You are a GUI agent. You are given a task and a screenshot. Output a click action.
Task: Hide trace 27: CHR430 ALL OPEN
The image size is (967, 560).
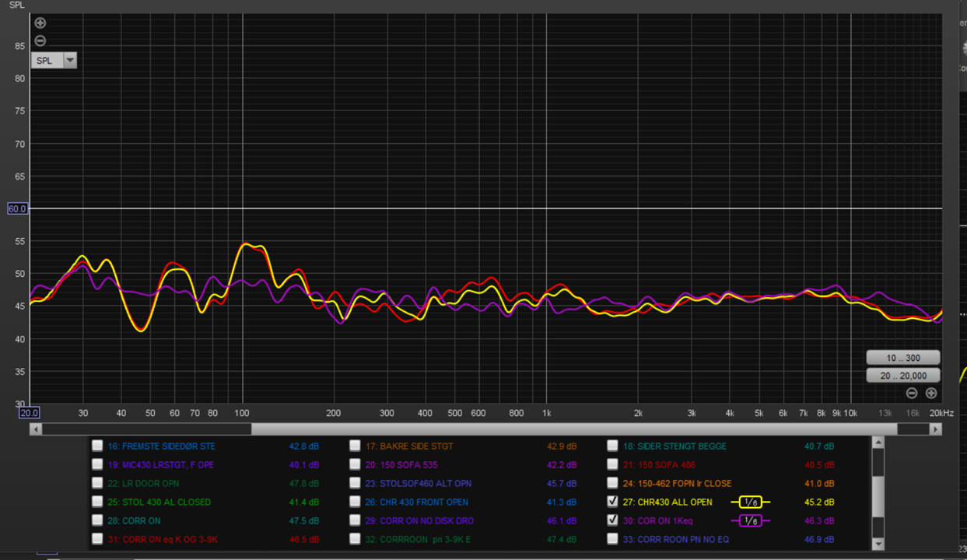pos(612,502)
